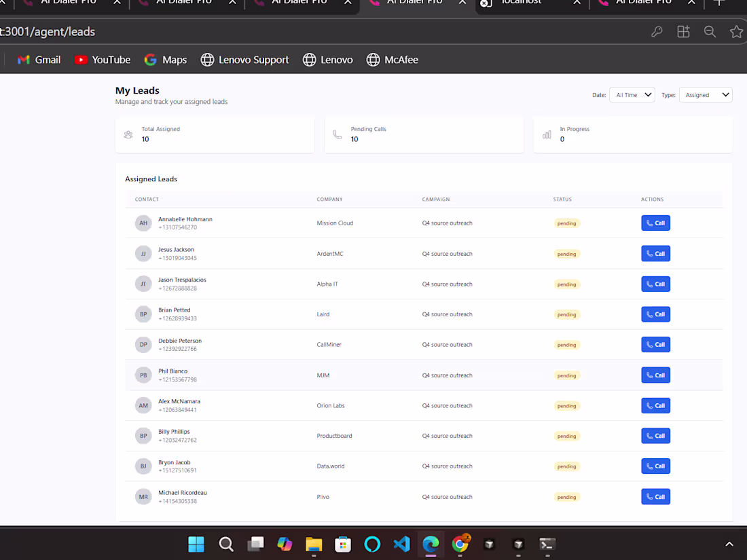Open the apps grid icon near the address bar
This screenshot has width=747, height=560.
point(683,31)
